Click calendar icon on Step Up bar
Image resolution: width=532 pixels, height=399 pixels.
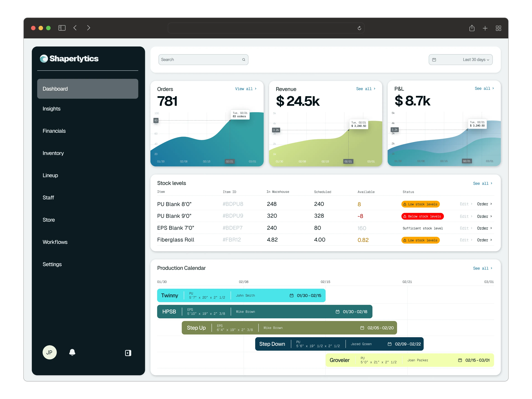click(x=362, y=328)
